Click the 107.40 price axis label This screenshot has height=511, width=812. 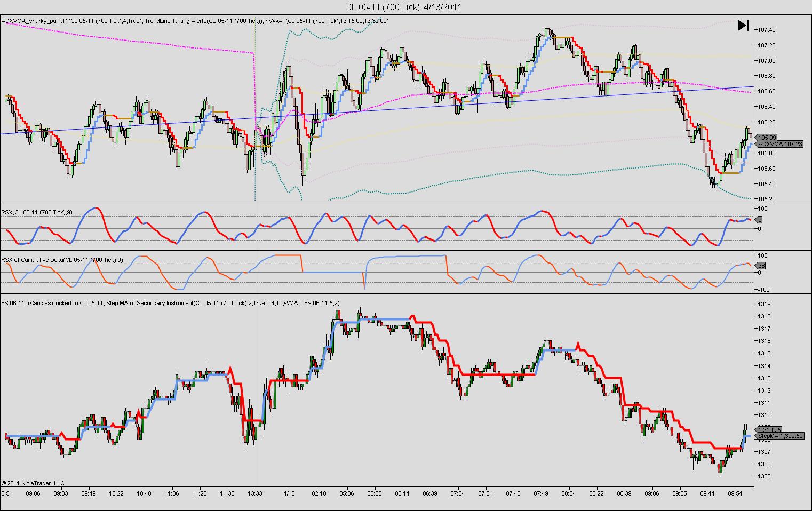[x=767, y=29]
